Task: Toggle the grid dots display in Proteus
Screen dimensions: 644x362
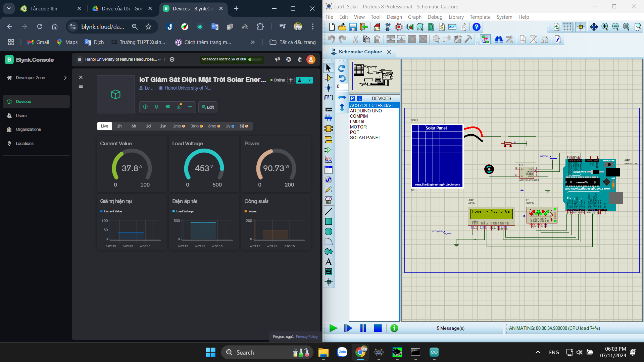Action: pos(567,27)
